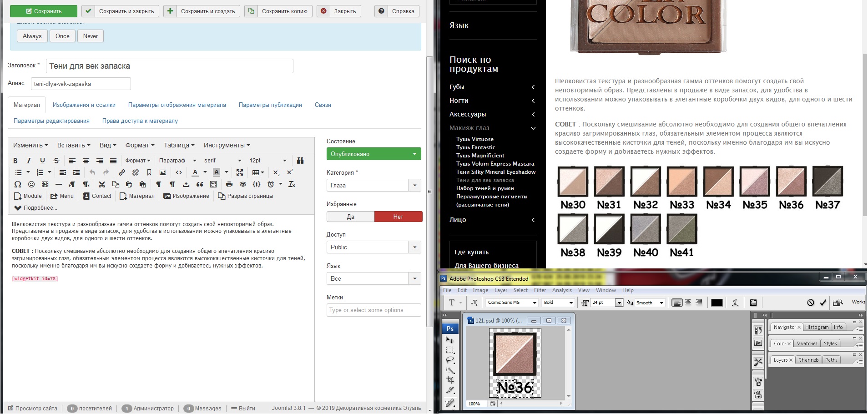868x414 pixels.
Task: Open the Справка help button
Action: point(397,11)
